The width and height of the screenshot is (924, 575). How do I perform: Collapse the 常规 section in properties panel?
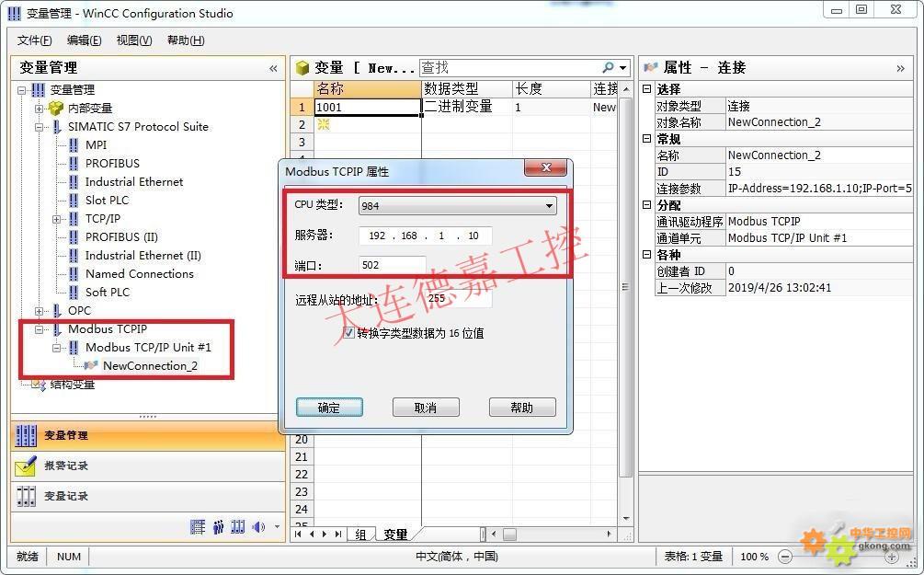[x=647, y=139]
